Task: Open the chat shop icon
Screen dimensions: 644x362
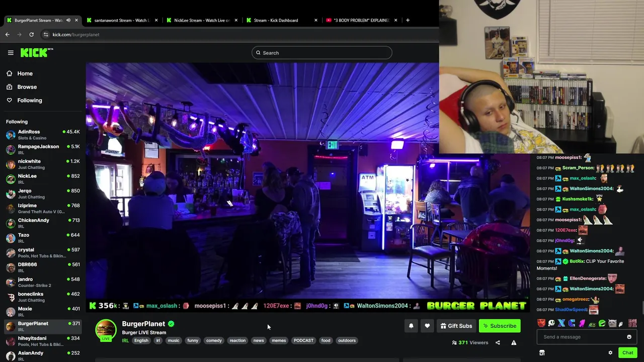Action: click(542, 352)
